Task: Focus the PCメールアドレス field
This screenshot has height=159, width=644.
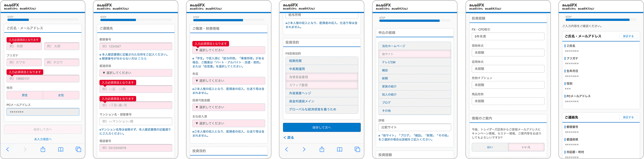Action: coord(43,112)
